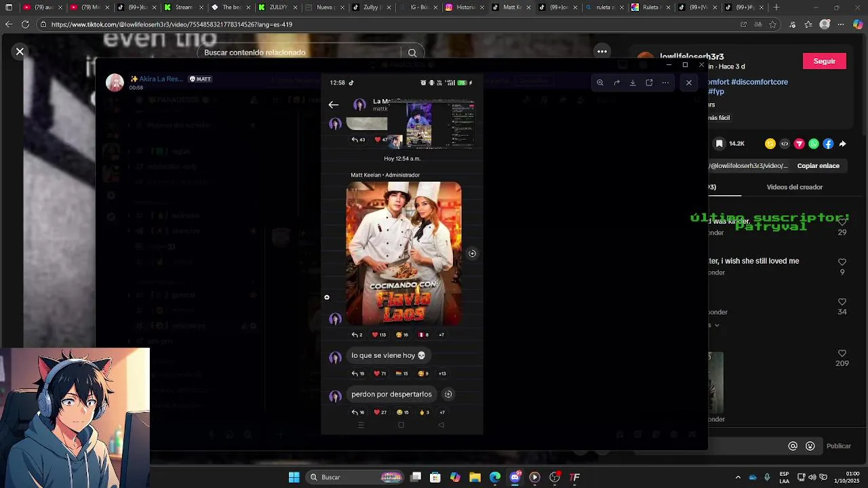The height and width of the screenshot is (488, 868).
Task: Click Copiar enlace button
Action: coord(818,165)
